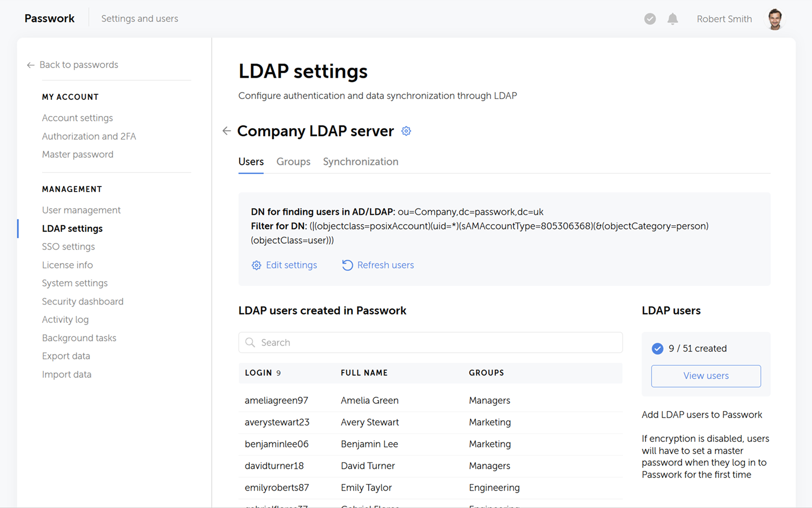The height and width of the screenshot is (508, 812).
Task: Switch to the Users tab
Action: click(x=251, y=162)
